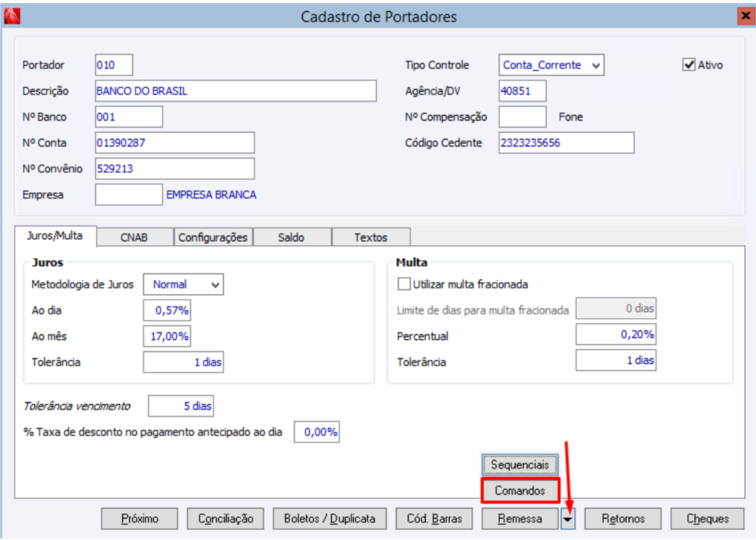Close the Cadastro de Portadores window
This screenshot has width=756, height=540.
pos(744,16)
